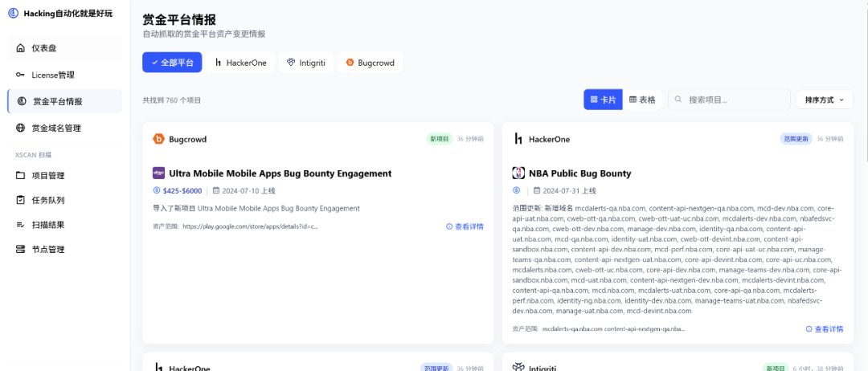Switch to 卡片 card view
The image size is (868, 371).
(603, 100)
